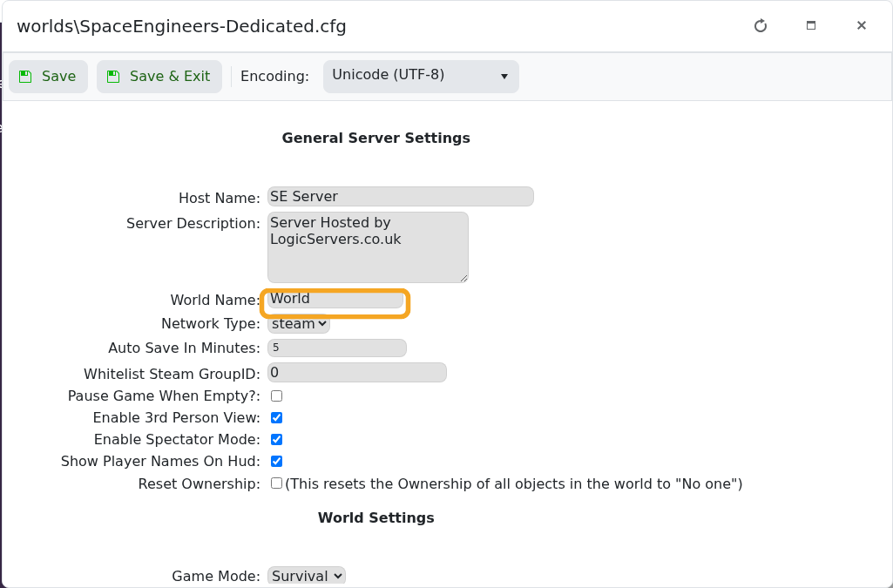893x588 pixels.
Task: Focus the World Name input field
Action: [x=335, y=299]
